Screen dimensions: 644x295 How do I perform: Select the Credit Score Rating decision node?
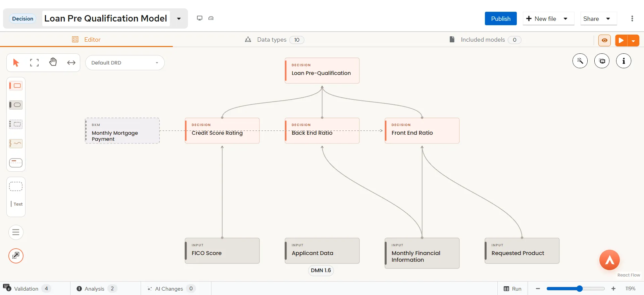(x=222, y=131)
